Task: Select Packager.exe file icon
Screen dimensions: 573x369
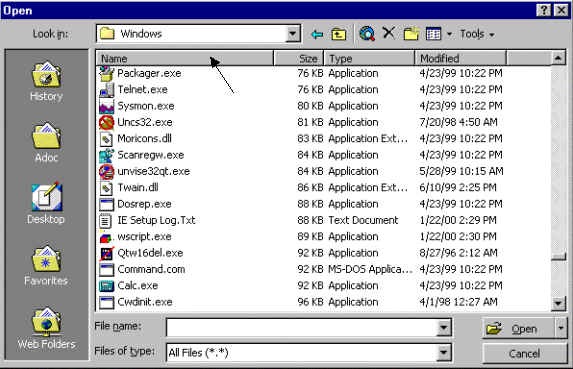Action: [x=106, y=73]
